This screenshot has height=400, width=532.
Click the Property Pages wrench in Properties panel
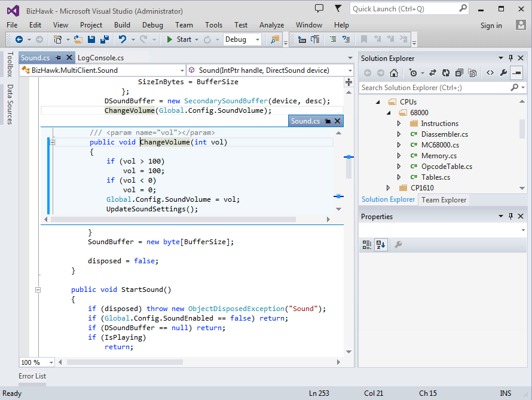coord(399,244)
